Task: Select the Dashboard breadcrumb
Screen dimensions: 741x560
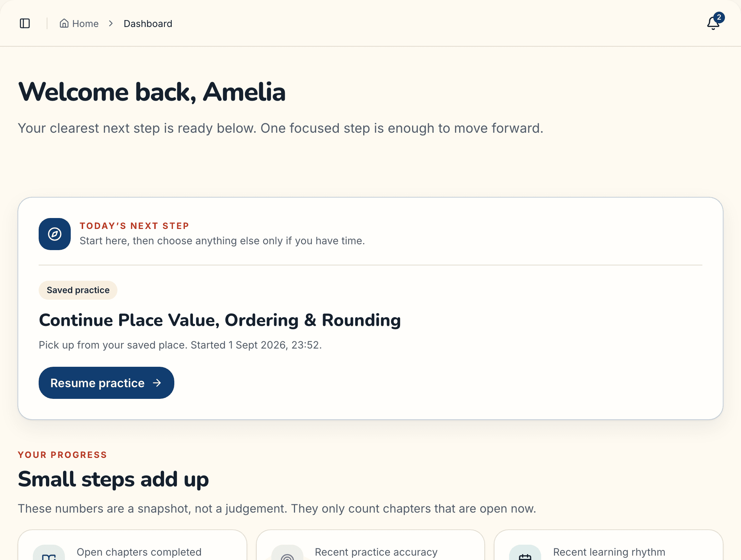Action: (x=148, y=23)
